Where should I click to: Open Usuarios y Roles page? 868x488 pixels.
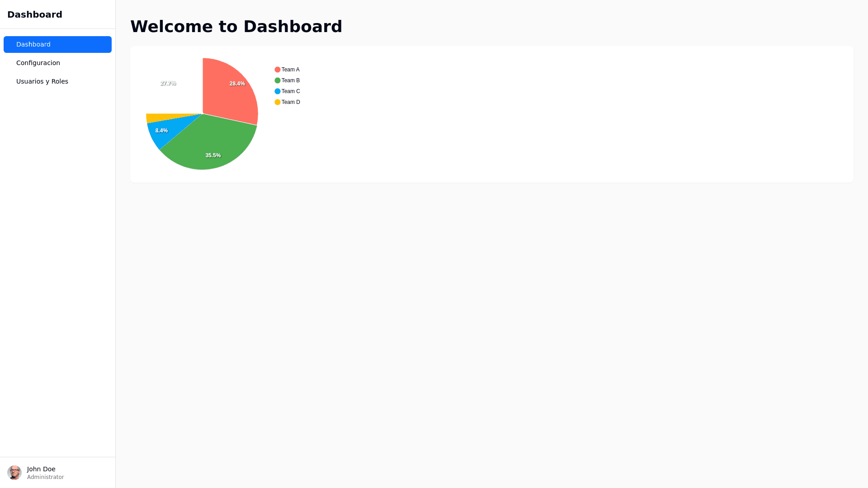coord(42,81)
